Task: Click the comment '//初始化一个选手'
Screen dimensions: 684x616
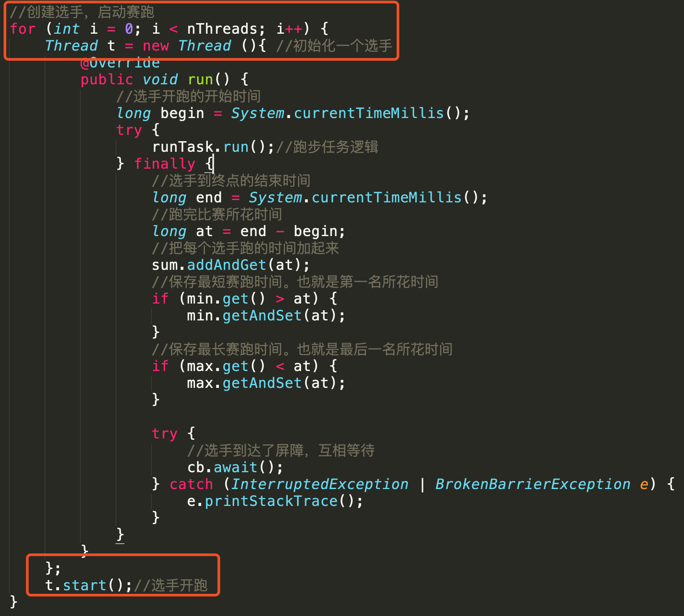Action: (334, 46)
